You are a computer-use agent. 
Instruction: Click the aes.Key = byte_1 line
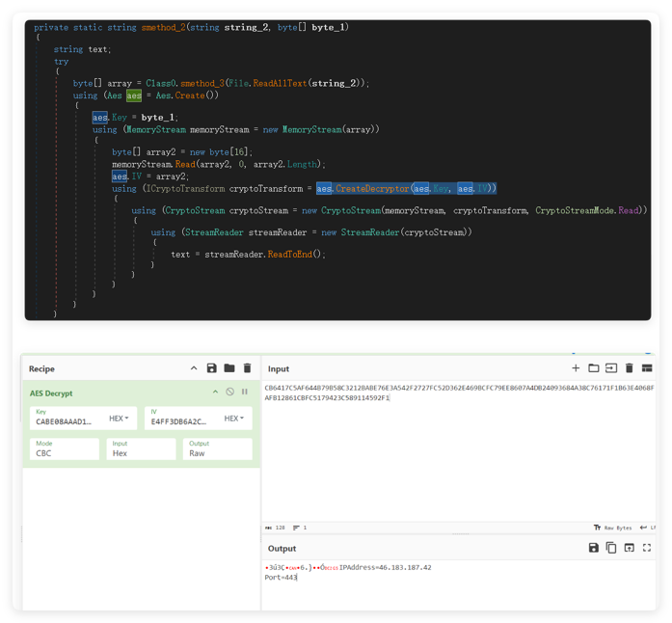pyautogui.click(x=135, y=118)
